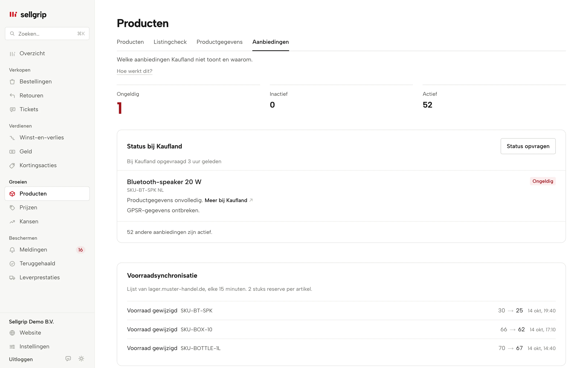Open Instellingen in the sidebar
The image size is (588, 368).
tap(47, 347)
